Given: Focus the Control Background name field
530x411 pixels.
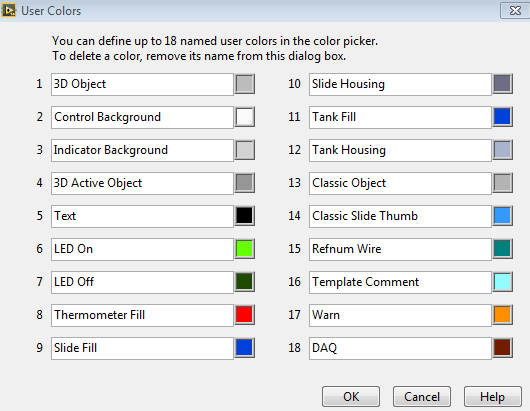Looking at the screenshot, I should [x=142, y=117].
